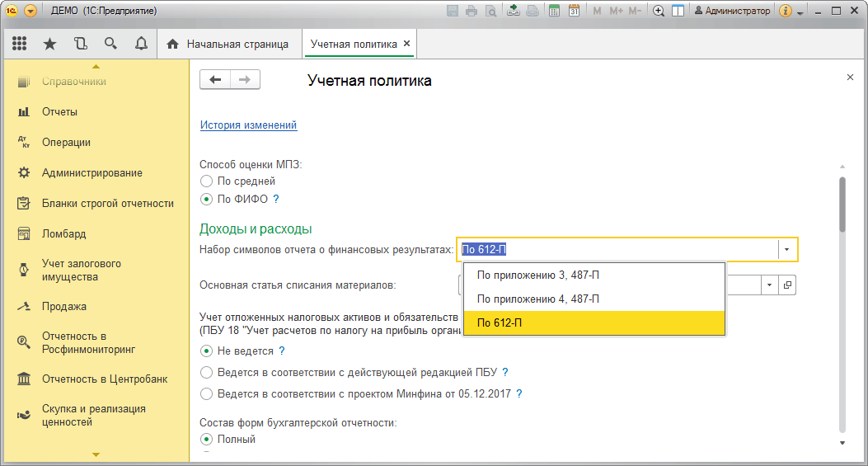Go back with the left arrow button
Viewport: 868px width, 466px height.
tap(215, 80)
